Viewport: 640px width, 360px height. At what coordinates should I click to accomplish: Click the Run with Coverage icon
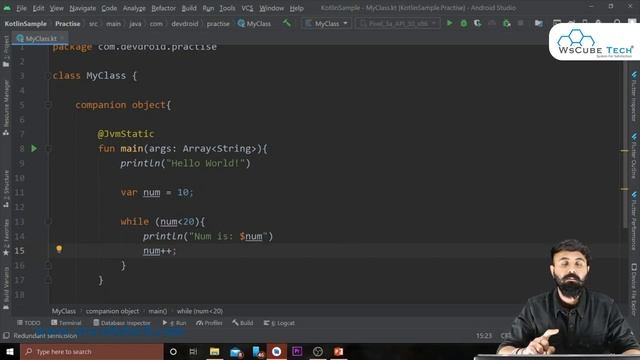pyautogui.click(x=478, y=23)
